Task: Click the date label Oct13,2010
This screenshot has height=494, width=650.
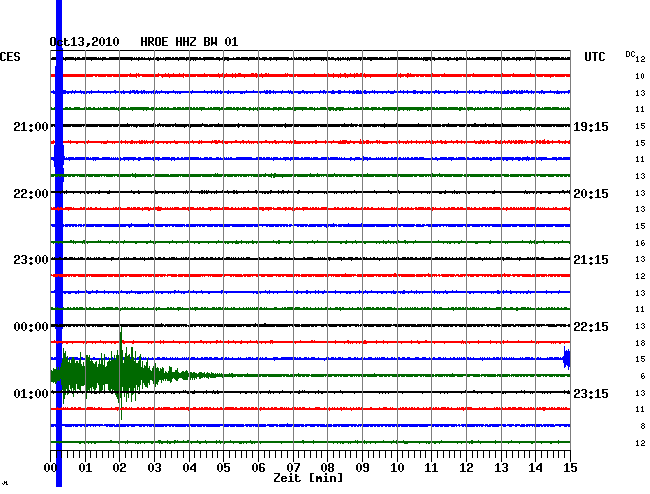Action: (85, 42)
